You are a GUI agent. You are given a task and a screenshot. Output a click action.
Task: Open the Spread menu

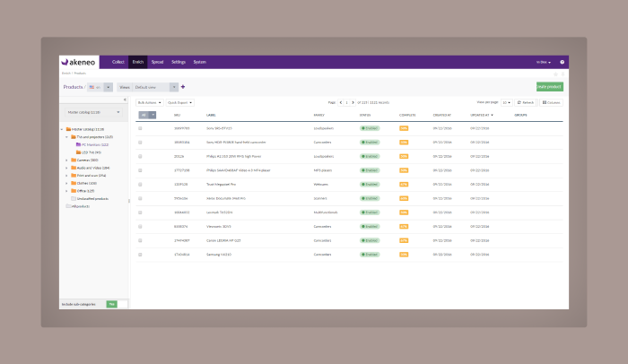pyautogui.click(x=157, y=62)
